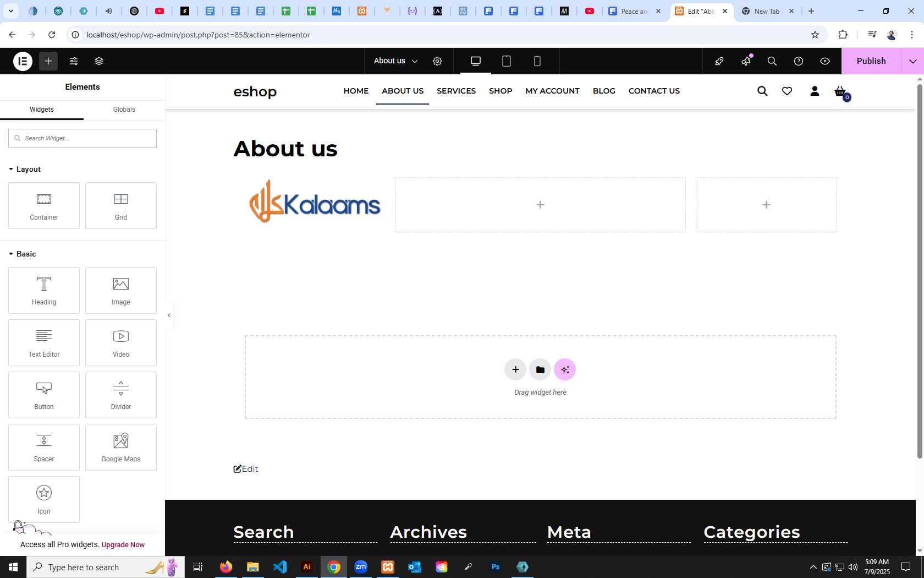Collapse the Basic section

[x=23, y=254]
